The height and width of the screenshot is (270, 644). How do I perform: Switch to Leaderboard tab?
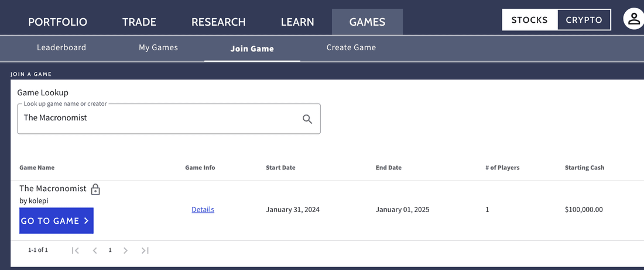61,47
